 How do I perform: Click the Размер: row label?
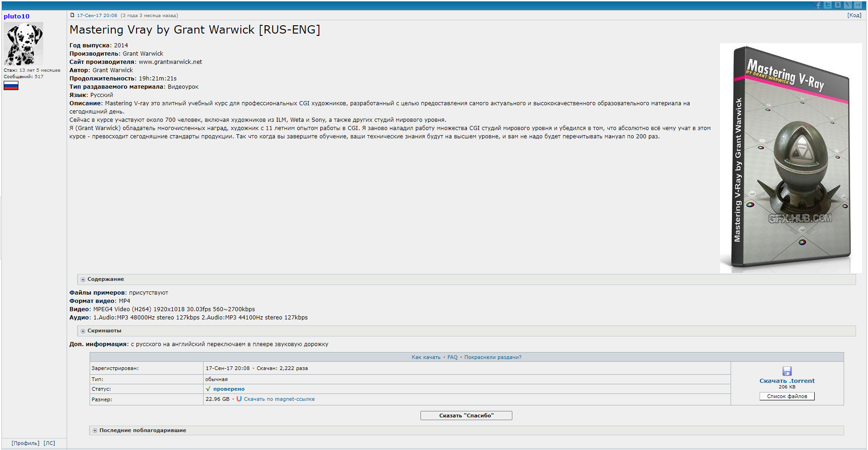tap(102, 399)
